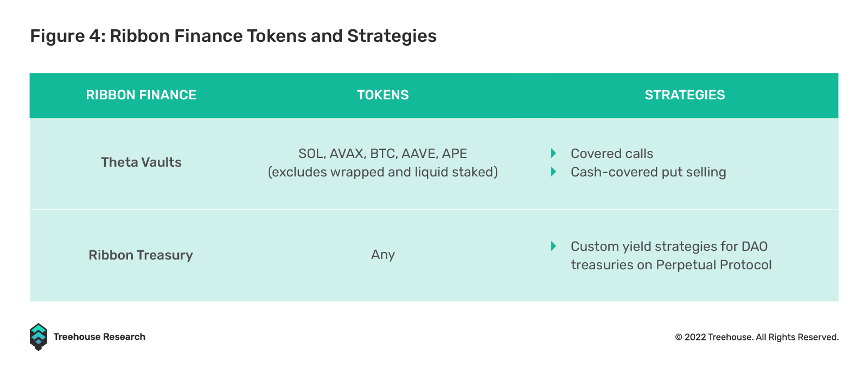Click the Covered calls bullet arrow
The width and height of the screenshot is (868, 373).
click(553, 153)
